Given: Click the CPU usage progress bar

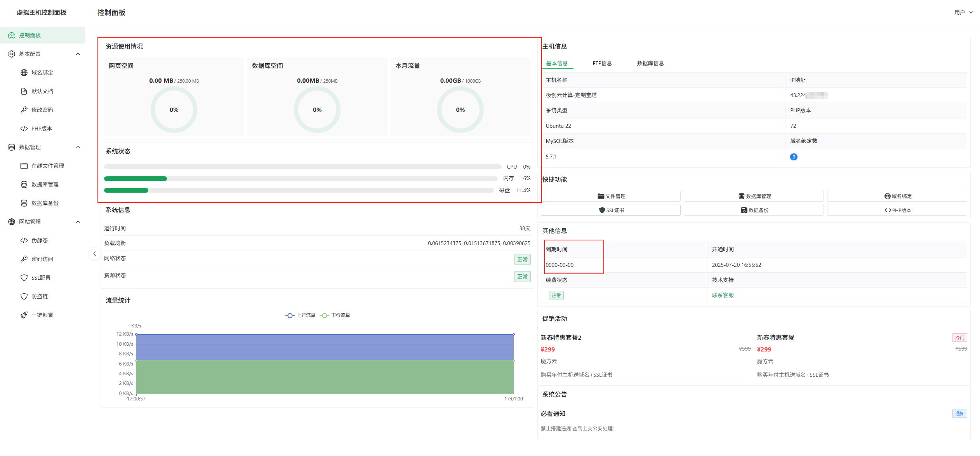Looking at the screenshot, I should coord(302,167).
